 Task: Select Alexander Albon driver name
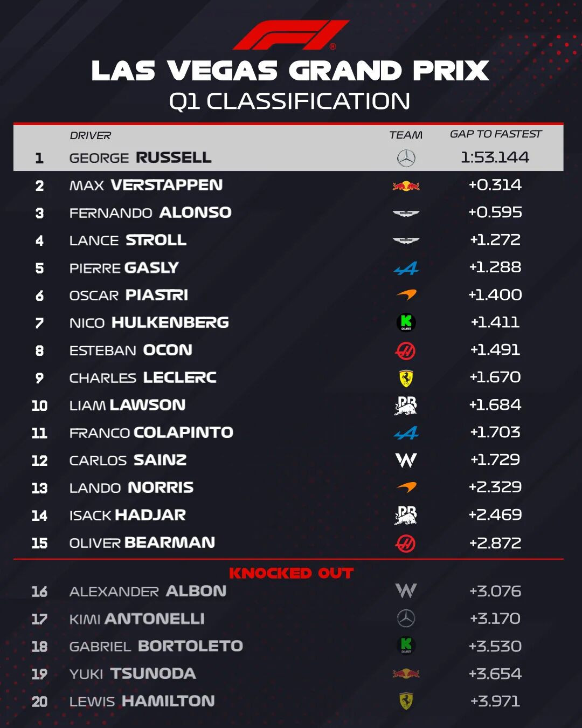point(148,591)
